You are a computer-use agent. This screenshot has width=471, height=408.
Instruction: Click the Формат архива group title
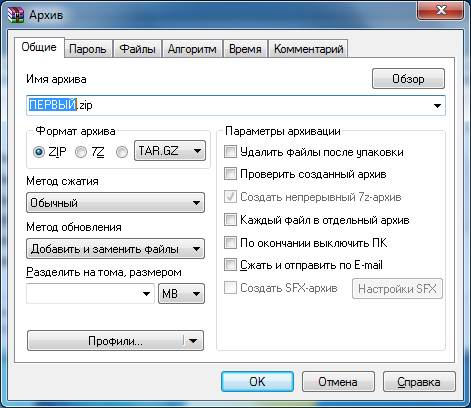click(75, 131)
